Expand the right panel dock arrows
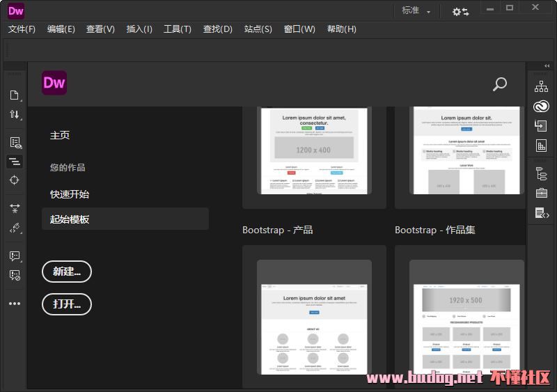The image size is (557, 392). click(x=547, y=66)
